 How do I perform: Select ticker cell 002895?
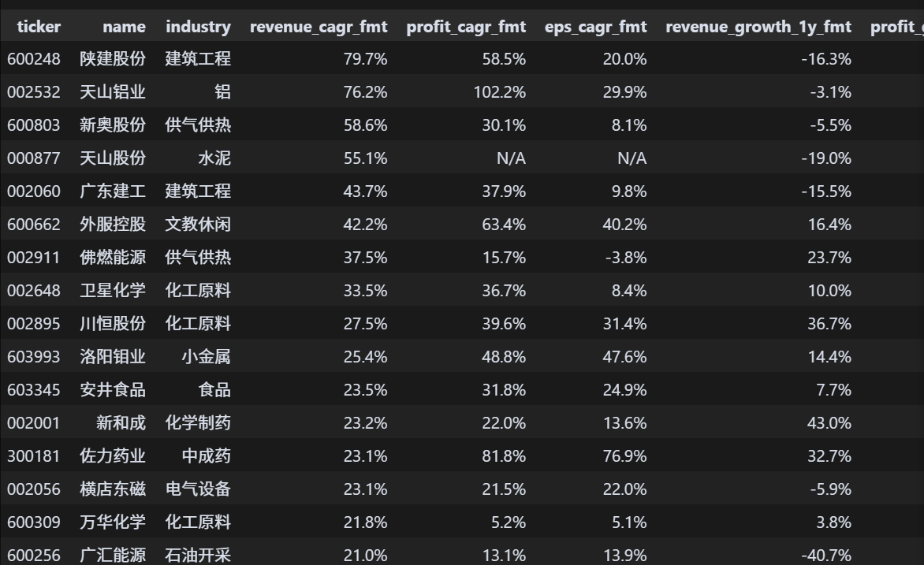coord(34,323)
